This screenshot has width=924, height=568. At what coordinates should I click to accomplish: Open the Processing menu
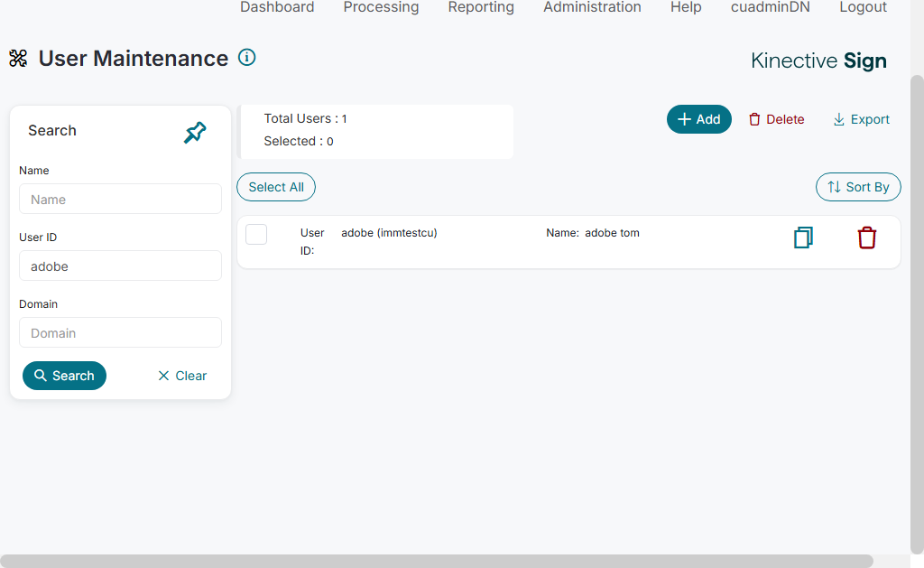click(381, 7)
